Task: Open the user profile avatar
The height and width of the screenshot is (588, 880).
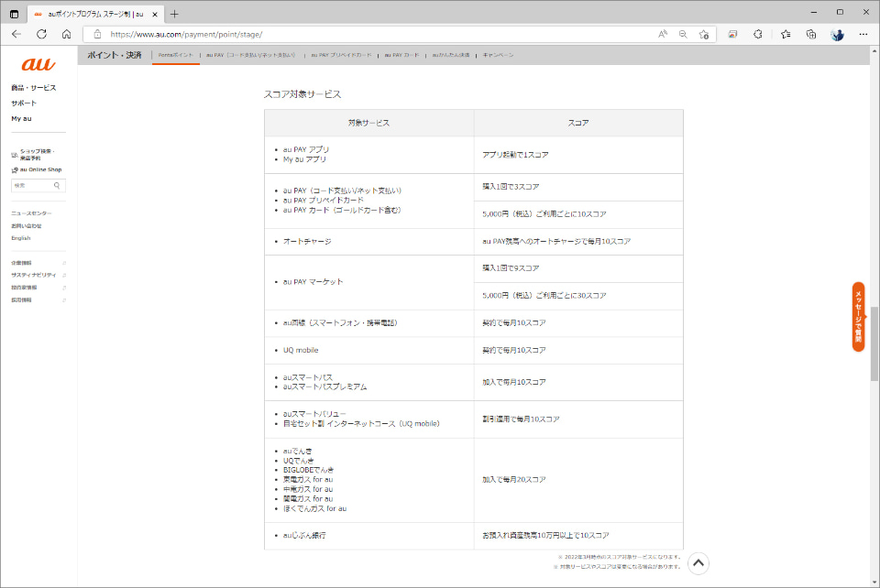Action: tap(837, 34)
